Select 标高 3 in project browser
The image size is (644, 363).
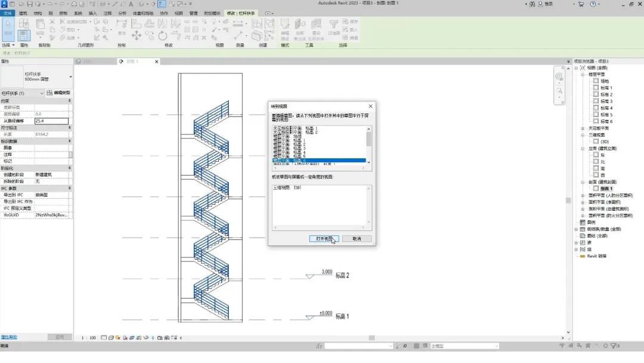coord(606,101)
